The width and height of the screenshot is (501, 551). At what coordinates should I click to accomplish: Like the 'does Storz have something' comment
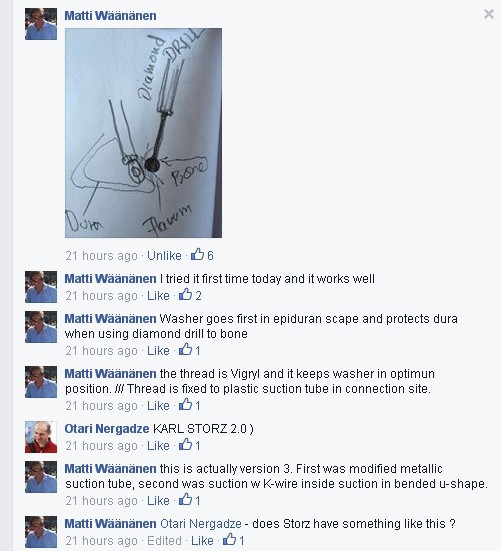202,540
